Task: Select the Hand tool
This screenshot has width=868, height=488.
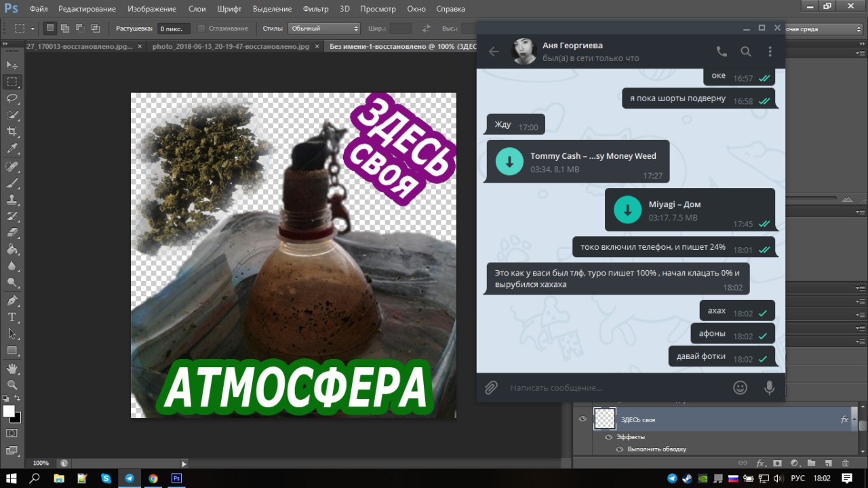Action: (x=12, y=368)
